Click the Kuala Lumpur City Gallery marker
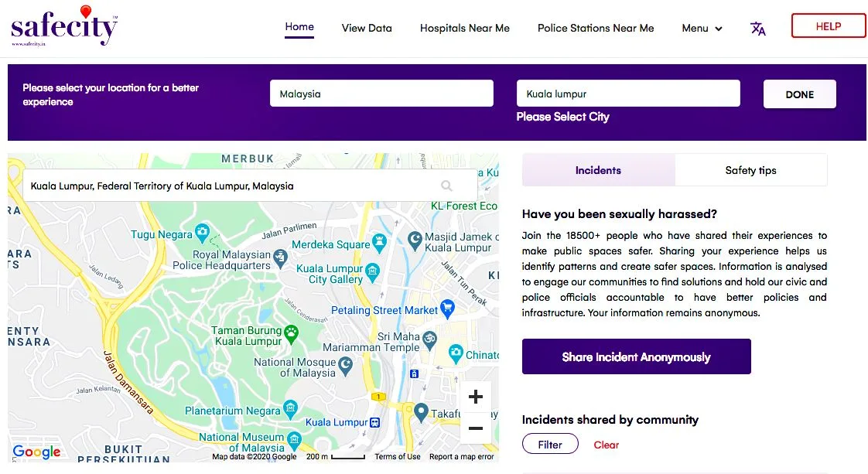 373,271
